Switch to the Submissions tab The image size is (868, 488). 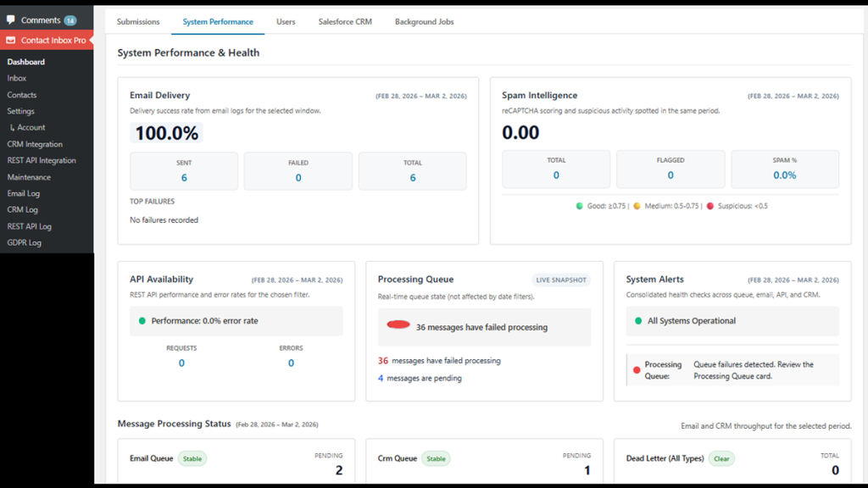coord(138,22)
